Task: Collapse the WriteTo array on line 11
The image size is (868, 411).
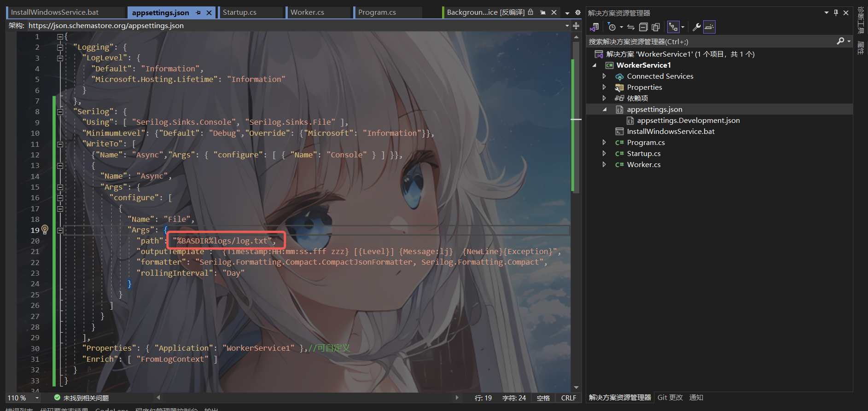Action: tap(60, 144)
